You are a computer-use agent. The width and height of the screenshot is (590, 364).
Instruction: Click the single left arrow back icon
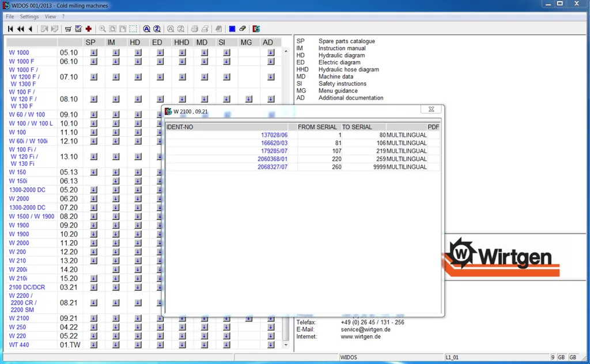click(31, 29)
